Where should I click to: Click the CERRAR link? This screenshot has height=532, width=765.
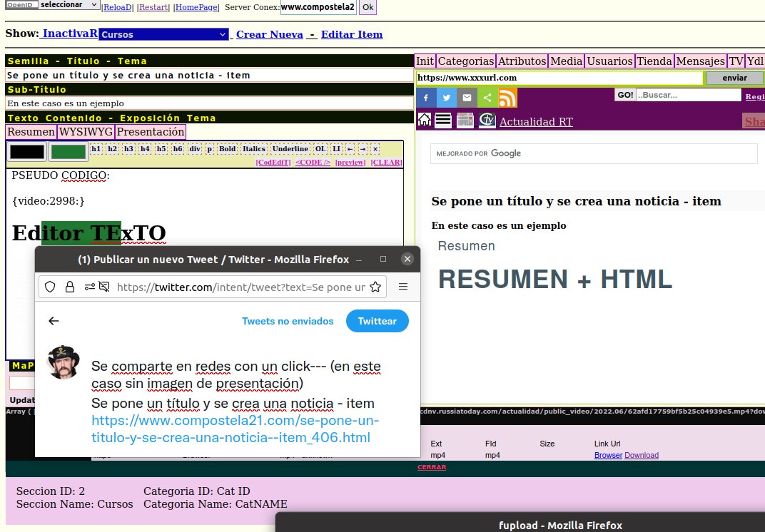click(432, 467)
